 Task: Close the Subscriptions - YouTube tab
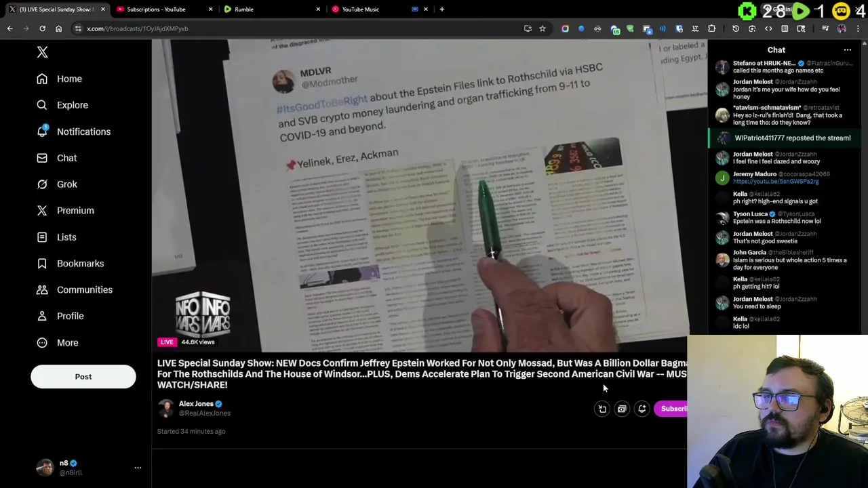coord(210,9)
